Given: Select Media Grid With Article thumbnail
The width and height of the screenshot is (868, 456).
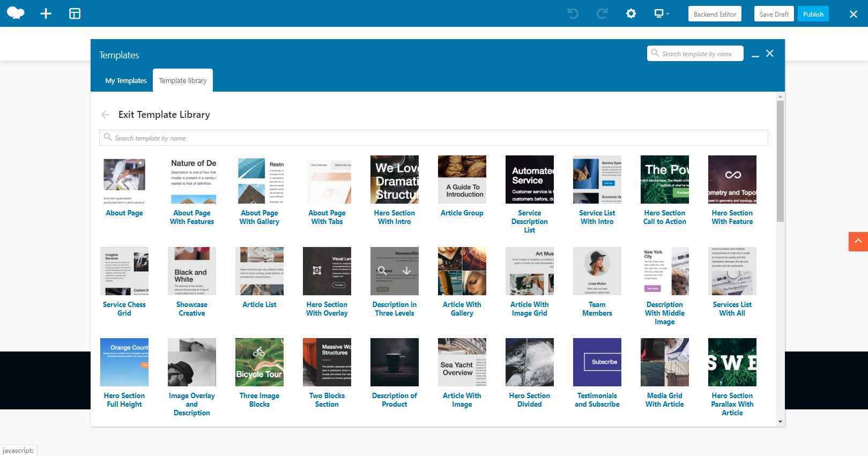Looking at the screenshot, I should pos(665,362).
